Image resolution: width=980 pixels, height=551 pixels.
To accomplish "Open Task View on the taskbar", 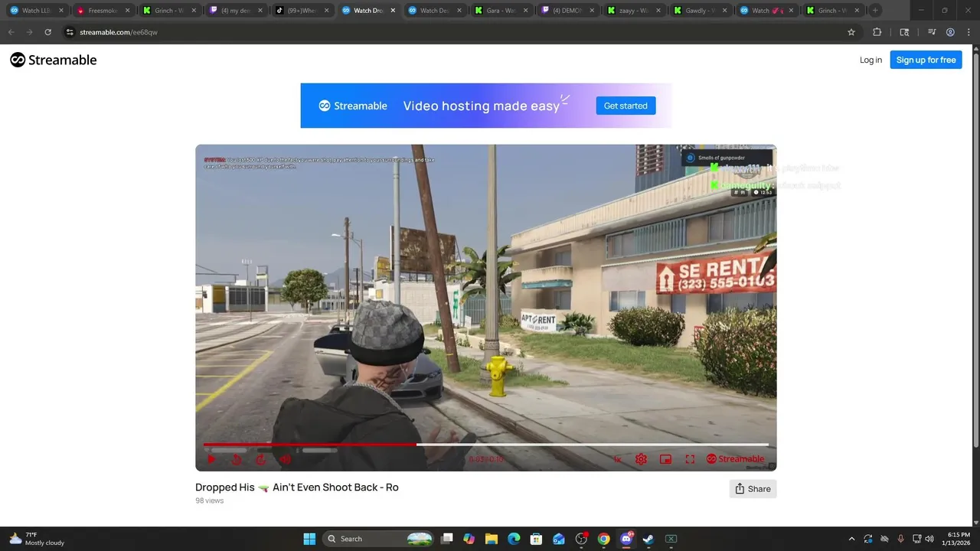I will (447, 539).
